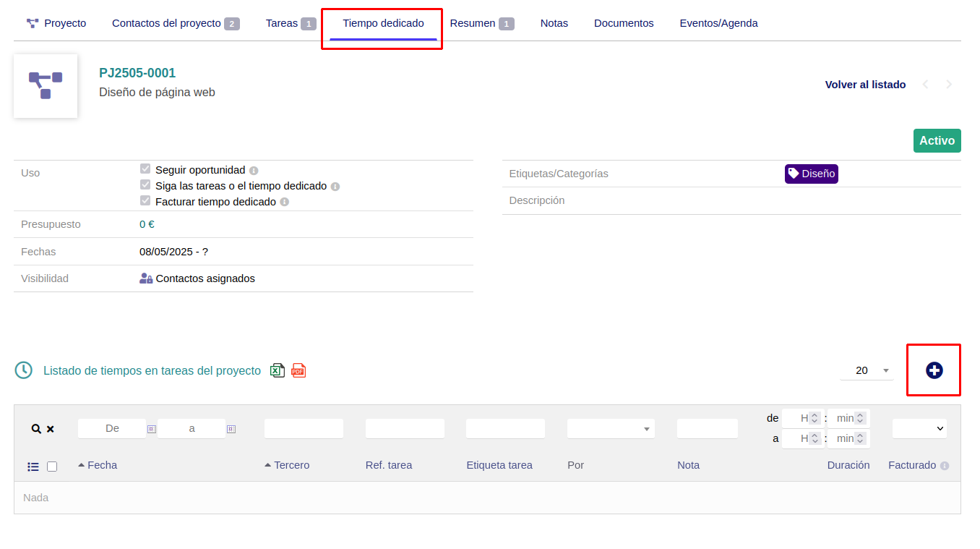This screenshot has height=549, width=980.
Task: Click the Nota filter input field
Action: tap(707, 429)
